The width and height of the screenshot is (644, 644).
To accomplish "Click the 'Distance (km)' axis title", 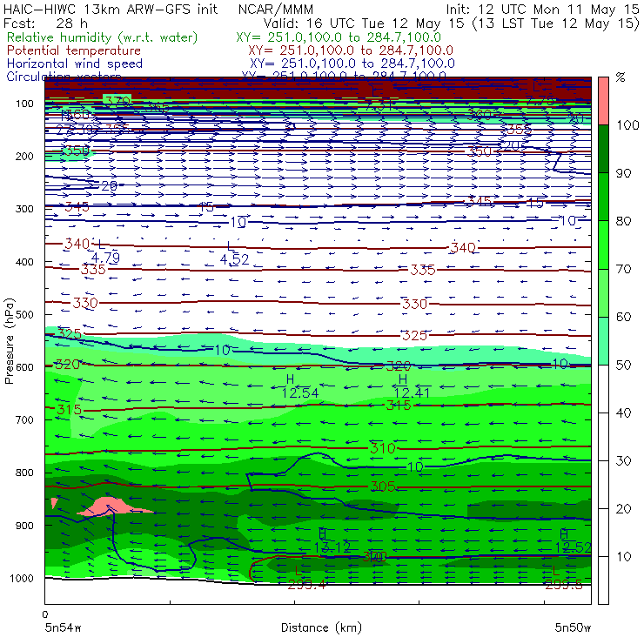I will coord(321,627).
